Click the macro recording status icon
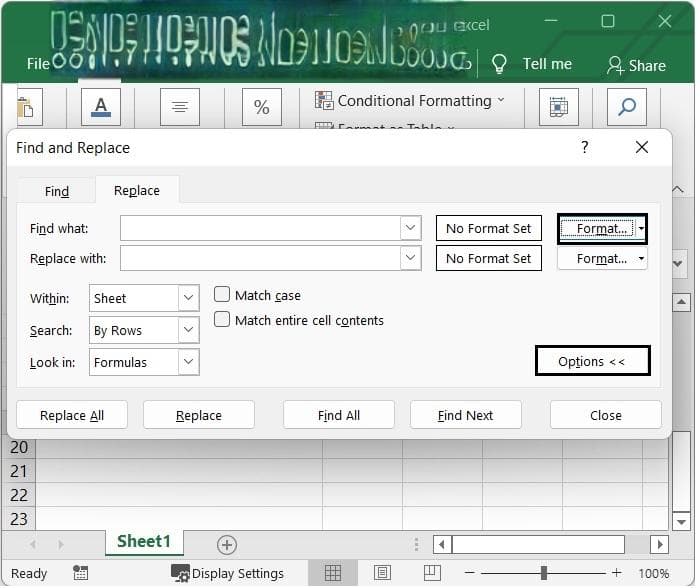This screenshot has height=588, width=700. point(80,573)
